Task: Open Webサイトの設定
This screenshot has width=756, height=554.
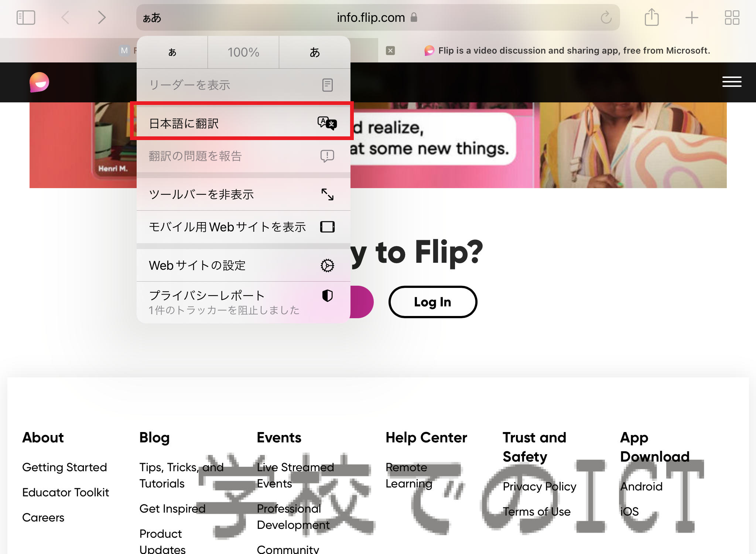Action: coord(243,265)
